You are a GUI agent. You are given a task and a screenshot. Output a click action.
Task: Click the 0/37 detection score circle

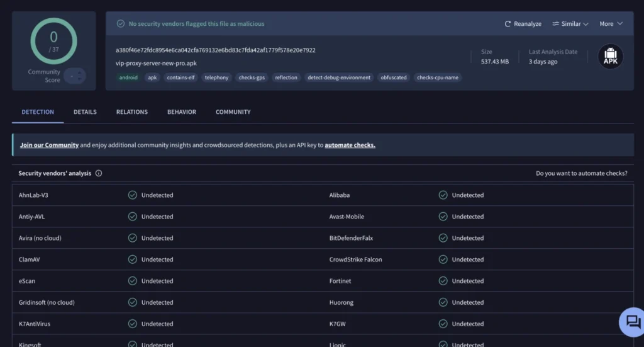[54, 41]
